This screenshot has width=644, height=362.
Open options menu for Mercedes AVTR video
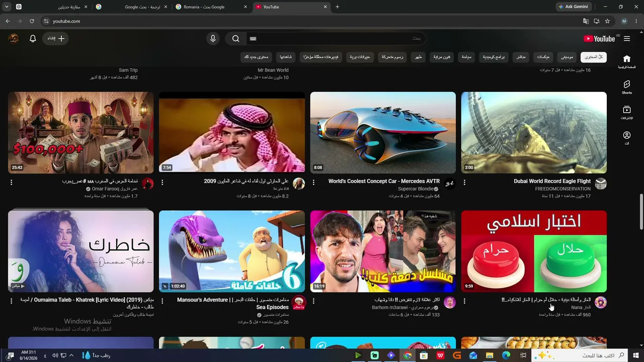coord(313,183)
